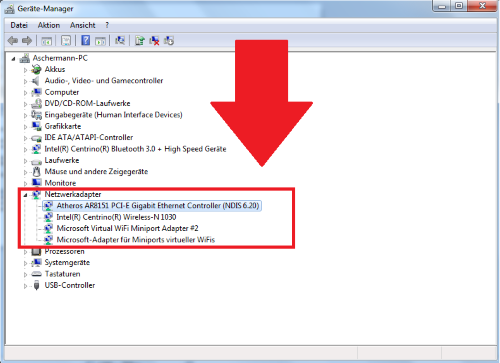Select 'Intel(R) Centrino(R) Bluetooth 3.0 + High Speed Geräte'
This screenshot has width=500, height=363.
(135, 149)
